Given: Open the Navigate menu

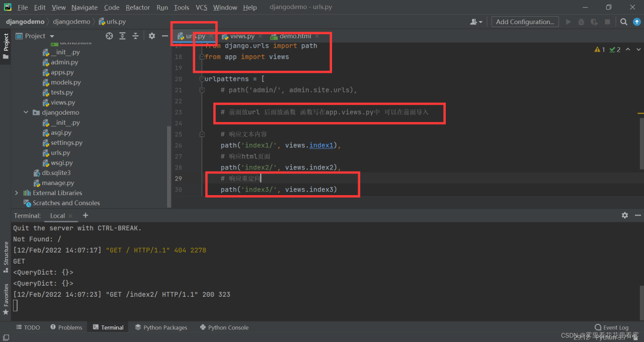Looking at the screenshot, I should pyautogui.click(x=85, y=8).
